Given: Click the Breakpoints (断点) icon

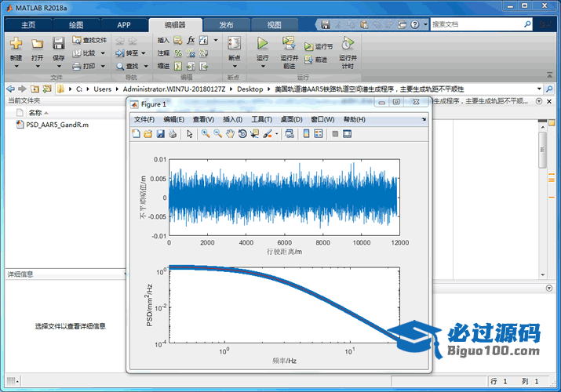Looking at the screenshot, I should click(x=233, y=44).
